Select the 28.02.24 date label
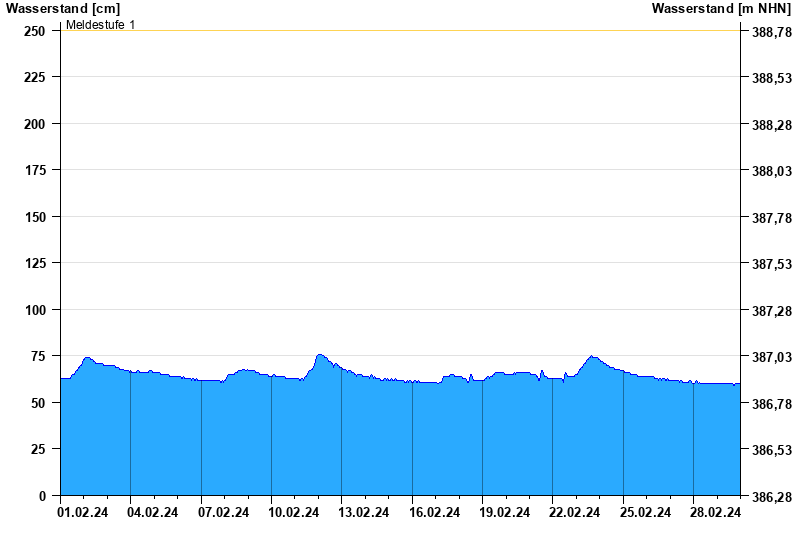Image resolution: width=800 pixels, height=550 pixels. [716, 513]
